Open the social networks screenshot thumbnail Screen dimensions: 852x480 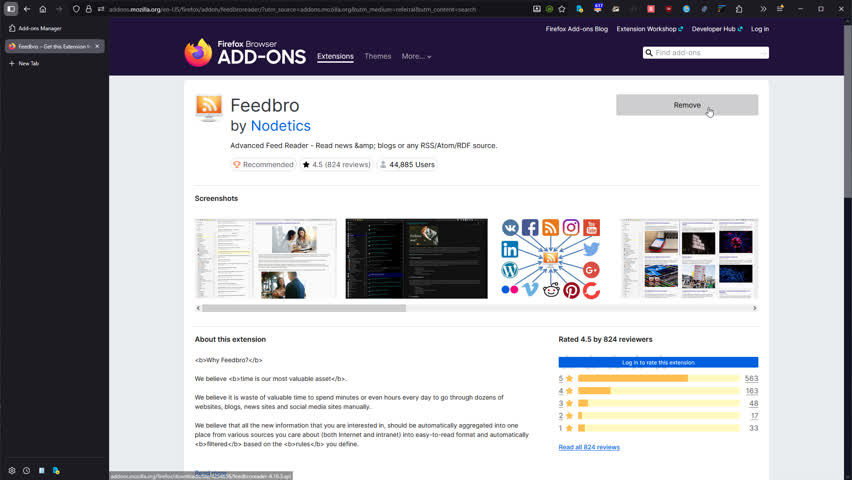coord(550,258)
